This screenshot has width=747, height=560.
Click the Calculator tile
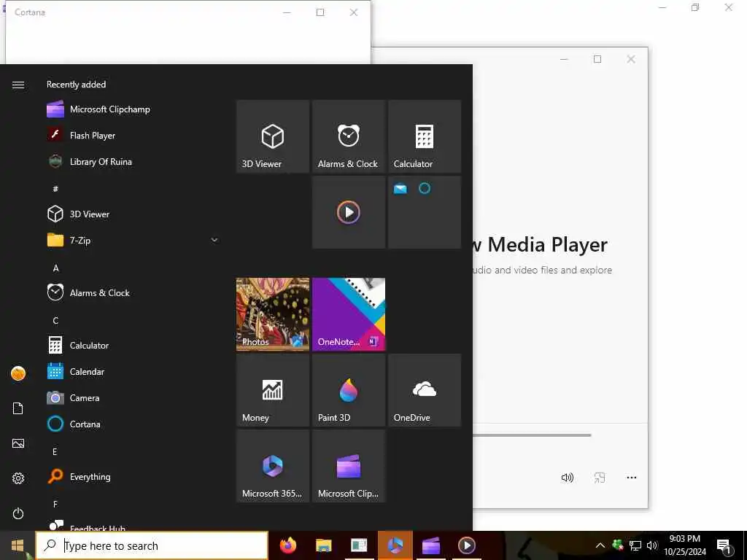pyautogui.click(x=424, y=136)
